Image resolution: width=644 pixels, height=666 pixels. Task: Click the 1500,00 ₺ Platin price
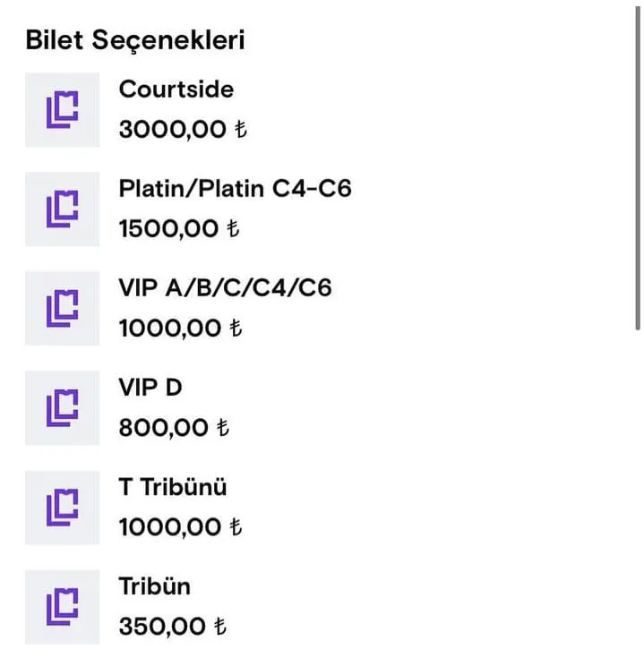179,229
